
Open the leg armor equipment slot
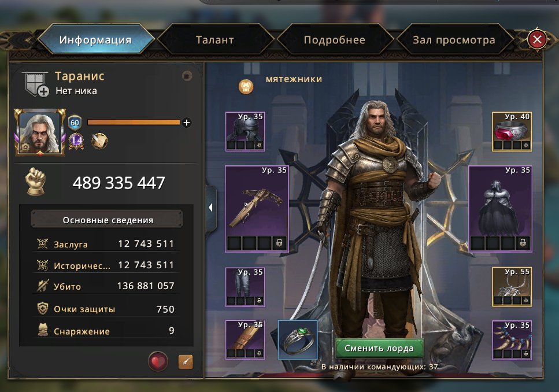point(245,287)
